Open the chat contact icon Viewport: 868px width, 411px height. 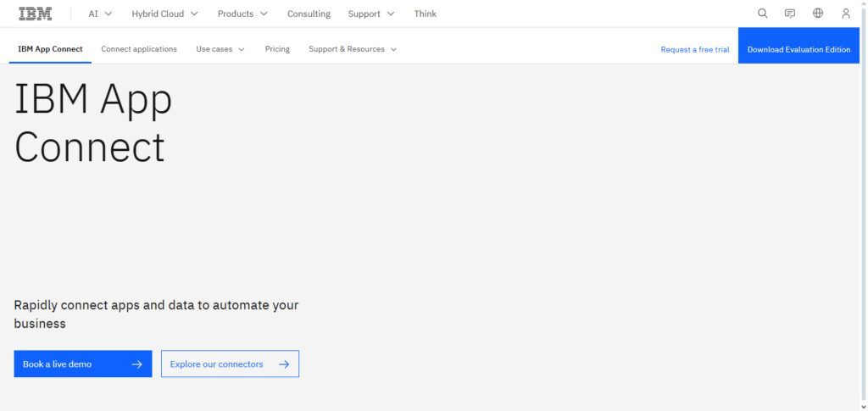point(790,14)
